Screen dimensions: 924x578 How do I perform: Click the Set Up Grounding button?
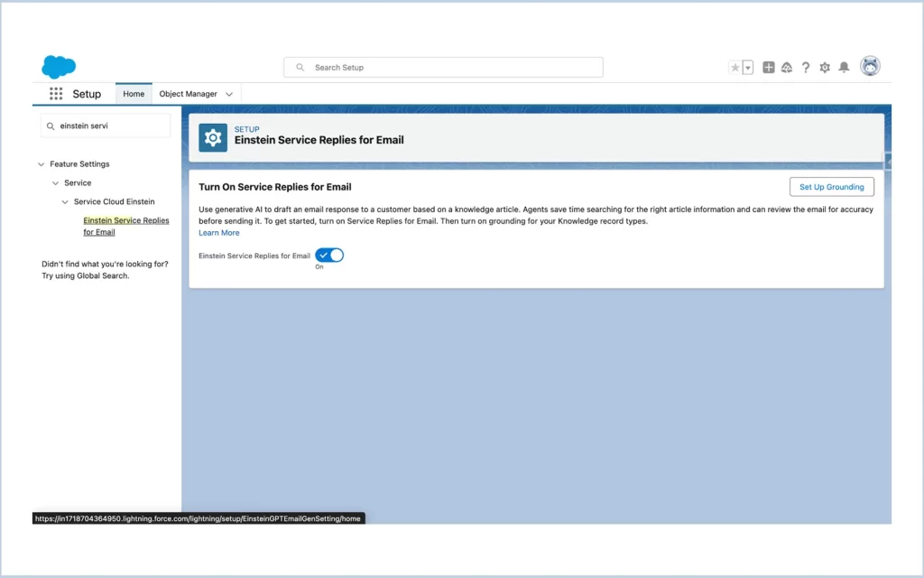(x=831, y=187)
